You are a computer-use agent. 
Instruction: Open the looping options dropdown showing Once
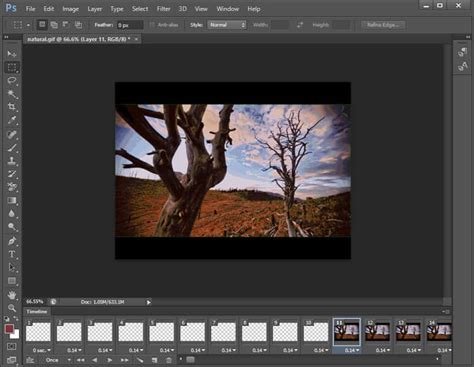(x=58, y=360)
